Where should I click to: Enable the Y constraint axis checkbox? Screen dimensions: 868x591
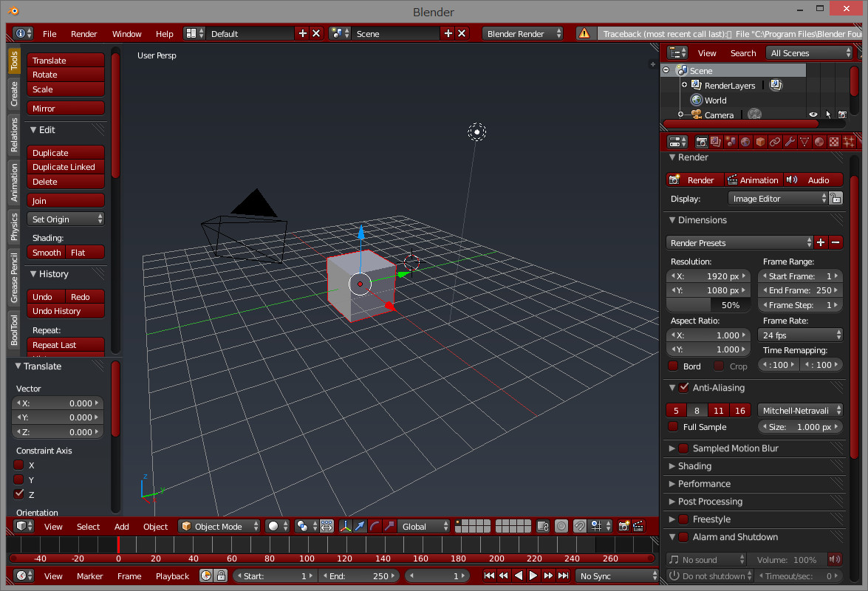[18, 479]
